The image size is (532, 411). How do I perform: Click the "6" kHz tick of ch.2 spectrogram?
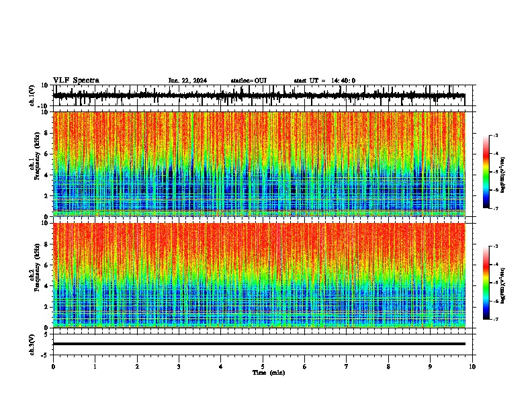(47, 265)
